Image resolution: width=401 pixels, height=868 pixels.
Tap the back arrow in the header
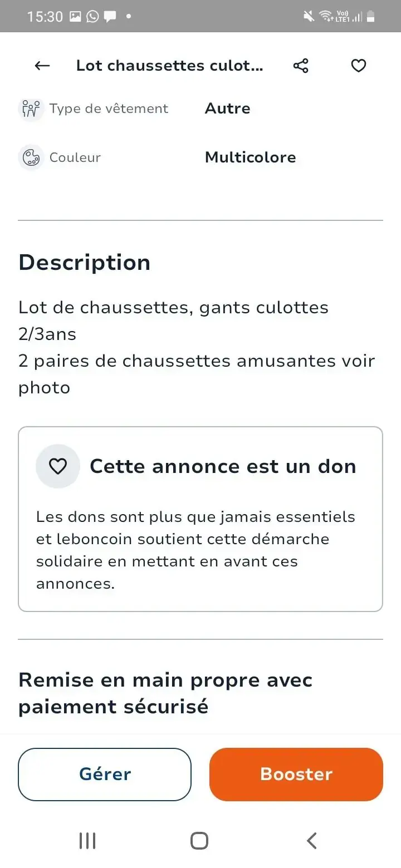tap(42, 66)
